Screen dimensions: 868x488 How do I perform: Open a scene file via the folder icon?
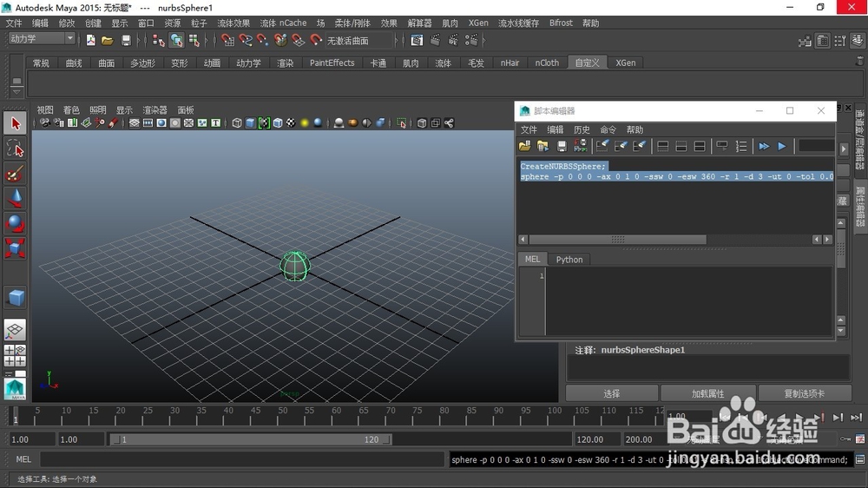point(108,40)
